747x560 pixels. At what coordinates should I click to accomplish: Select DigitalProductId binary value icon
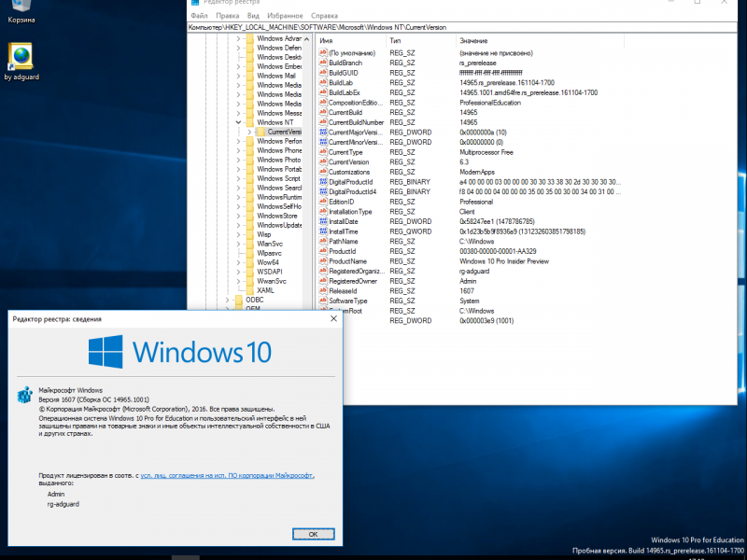(x=323, y=182)
